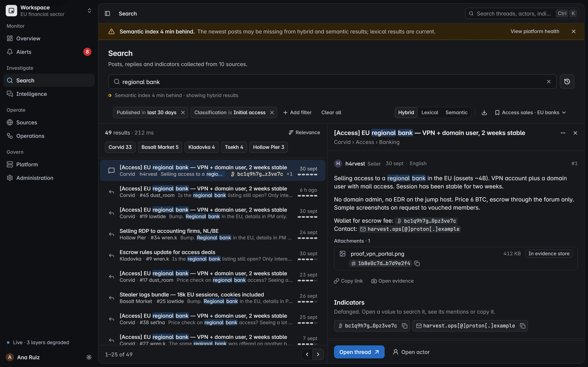588x367 pixels.
Task: Follow the View platform health link
Action: click(535, 32)
